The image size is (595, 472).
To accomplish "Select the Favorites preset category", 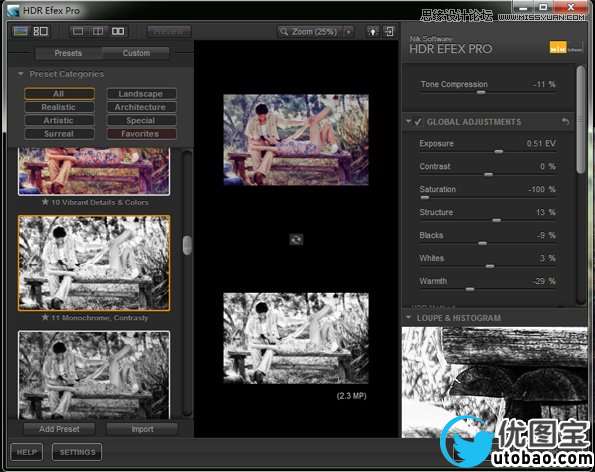I will click(141, 134).
